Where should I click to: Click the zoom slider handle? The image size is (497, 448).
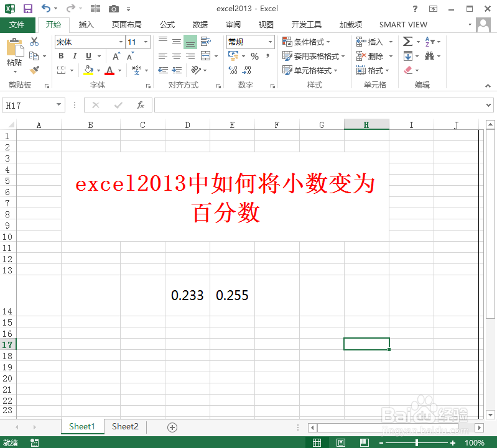coord(417,442)
